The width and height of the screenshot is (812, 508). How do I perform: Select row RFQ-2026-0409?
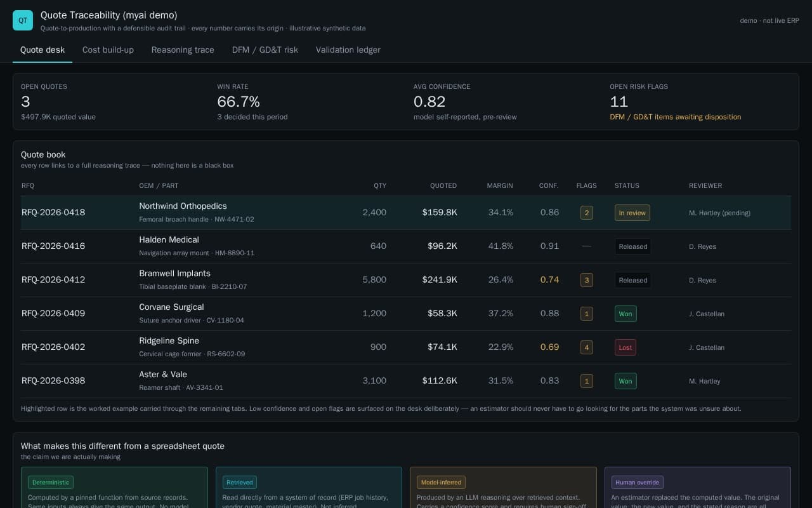point(406,314)
